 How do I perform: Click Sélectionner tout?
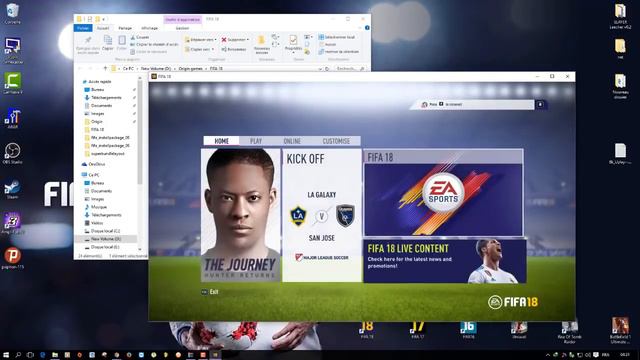337,37
